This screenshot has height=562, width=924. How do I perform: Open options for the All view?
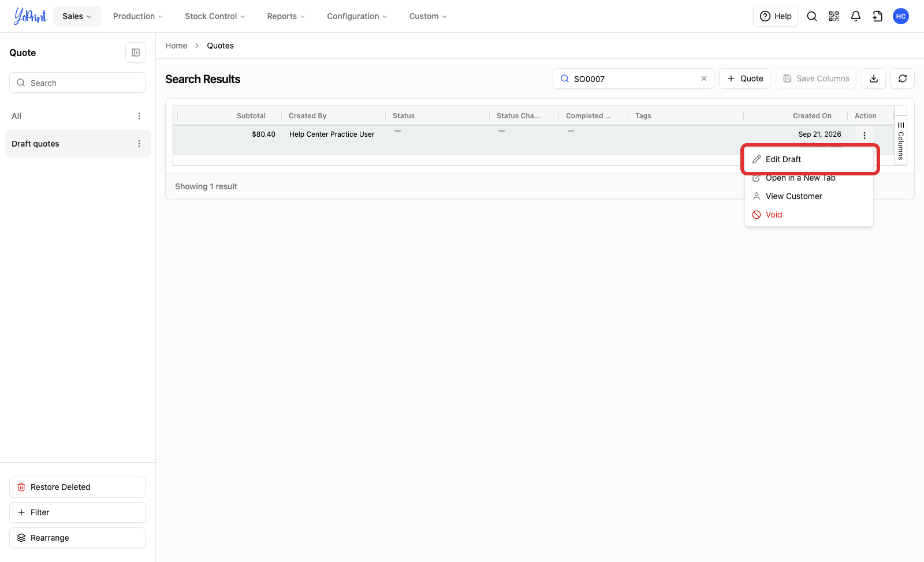(x=139, y=116)
